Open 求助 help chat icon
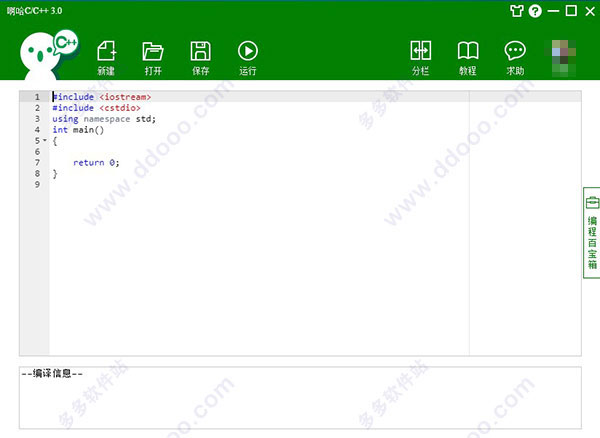600x438 pixels. pyautogui.click(x=515, y=57)
